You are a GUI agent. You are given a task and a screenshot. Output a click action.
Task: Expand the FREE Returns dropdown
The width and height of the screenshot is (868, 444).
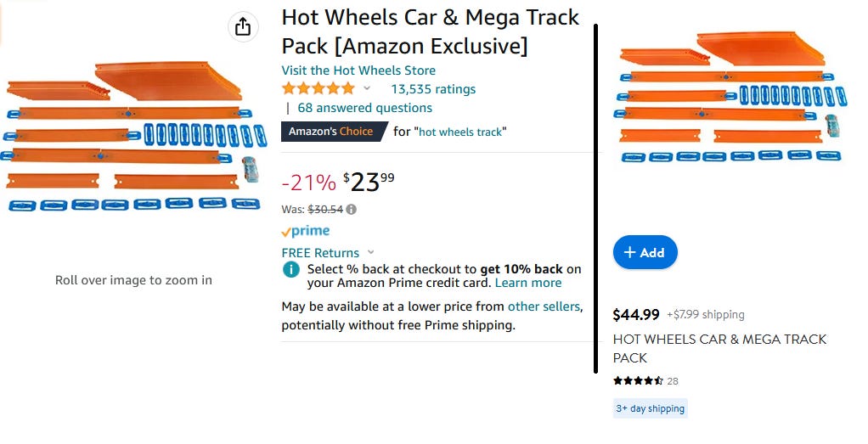(370, 252)
